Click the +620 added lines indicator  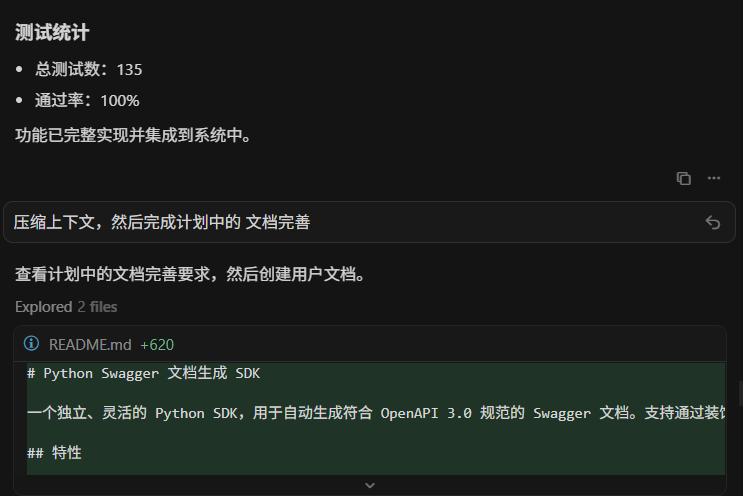157,345
